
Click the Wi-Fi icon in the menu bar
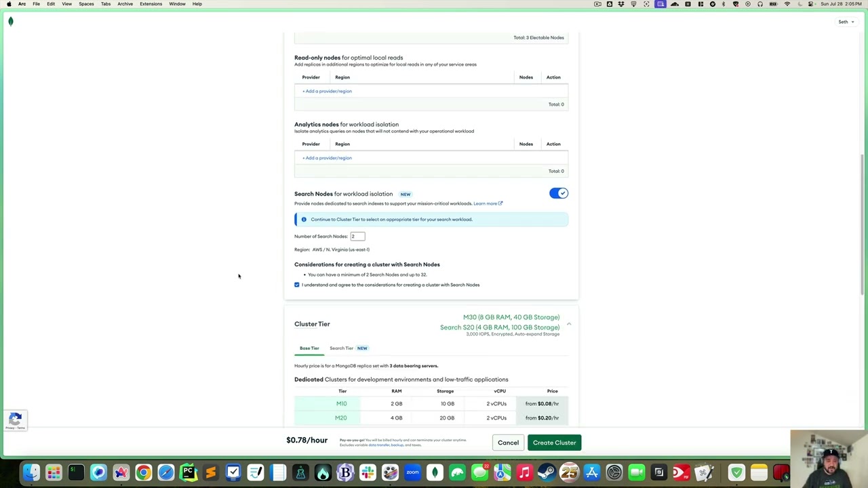tap(787, 4)
